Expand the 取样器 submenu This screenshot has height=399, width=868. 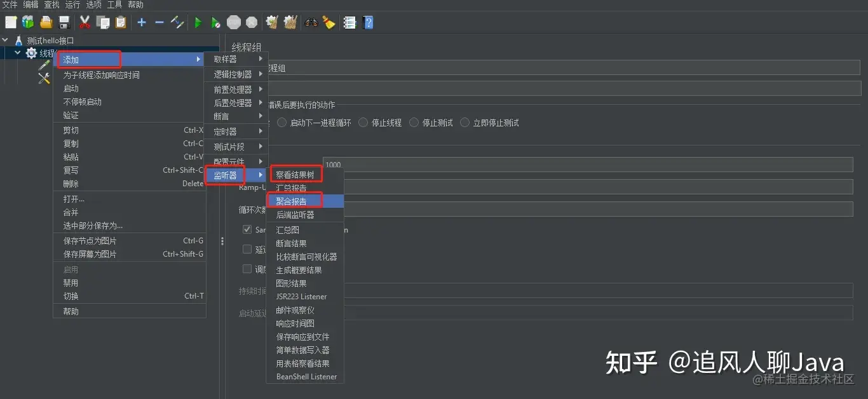pos(236,59)
